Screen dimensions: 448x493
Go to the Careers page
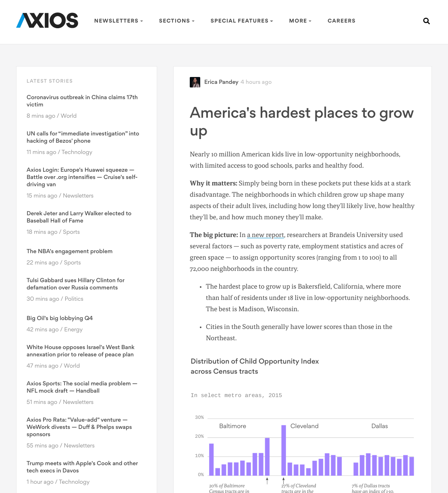(342, 21)
